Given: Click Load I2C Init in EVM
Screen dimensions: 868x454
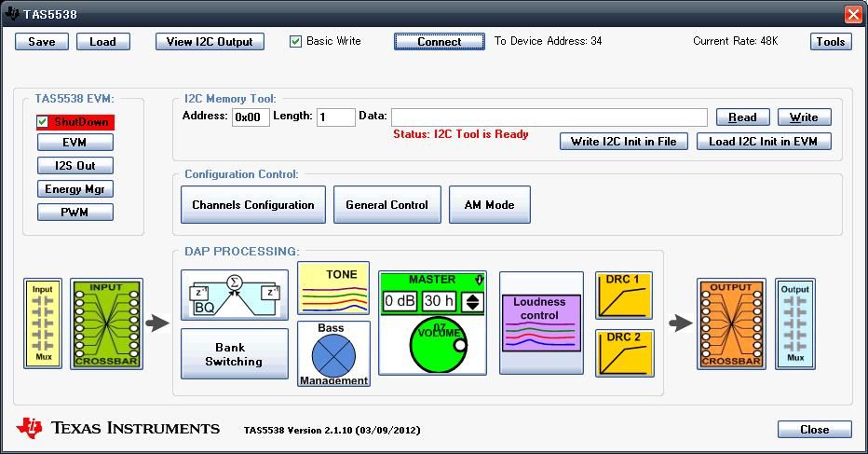Looking at the screenshot, I should coord(764,142).
